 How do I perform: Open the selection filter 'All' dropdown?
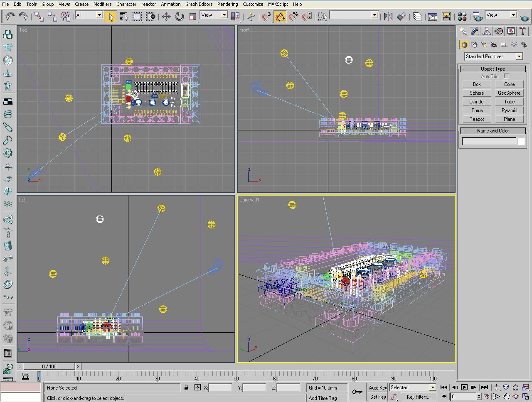click(x=99, y=15)
